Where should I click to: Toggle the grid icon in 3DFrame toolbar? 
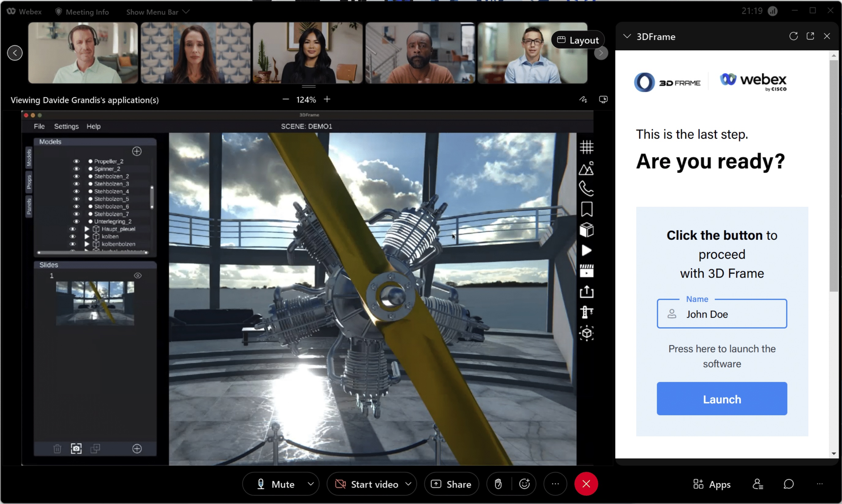click(x=586, y=147)
